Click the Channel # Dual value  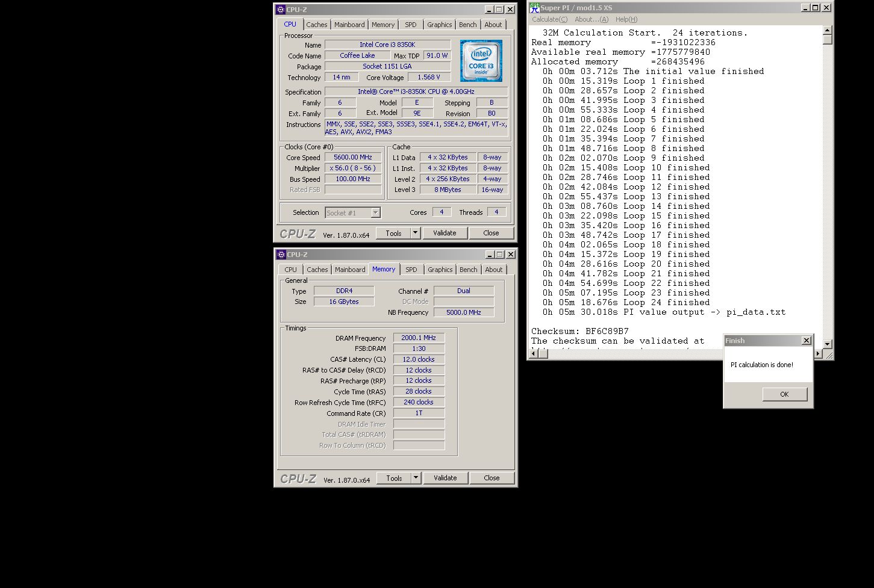pos(464,291)
